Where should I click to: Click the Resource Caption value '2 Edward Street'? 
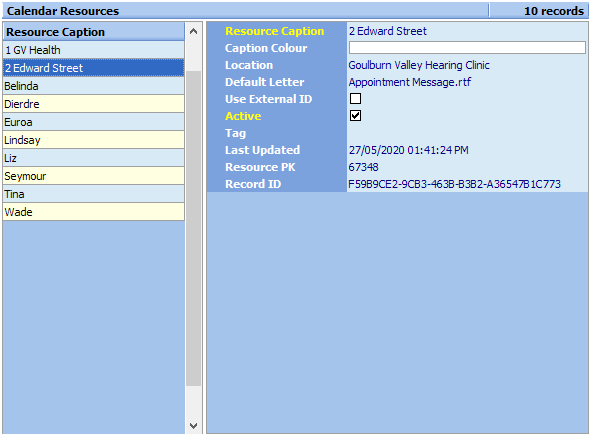[x=388, y=31]
